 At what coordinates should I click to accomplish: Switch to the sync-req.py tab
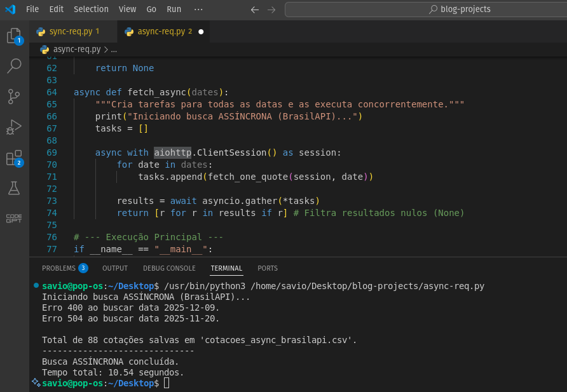[70, 31]
